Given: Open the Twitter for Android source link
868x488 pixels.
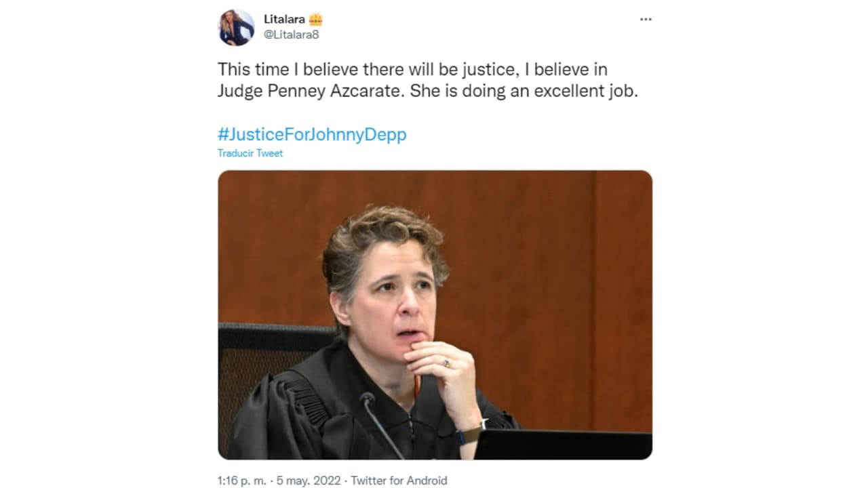Looking at the screenshot, I should [399, 481].
